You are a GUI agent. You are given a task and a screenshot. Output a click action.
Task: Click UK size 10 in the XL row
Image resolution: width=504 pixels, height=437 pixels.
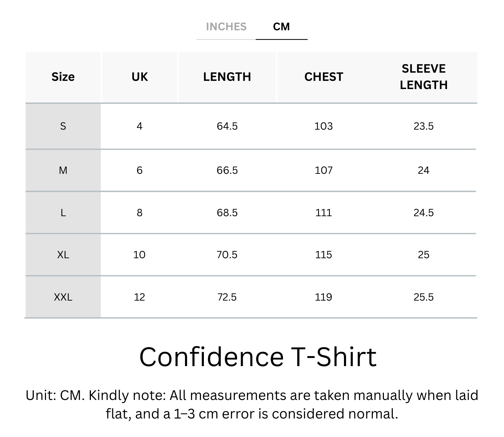139,255
